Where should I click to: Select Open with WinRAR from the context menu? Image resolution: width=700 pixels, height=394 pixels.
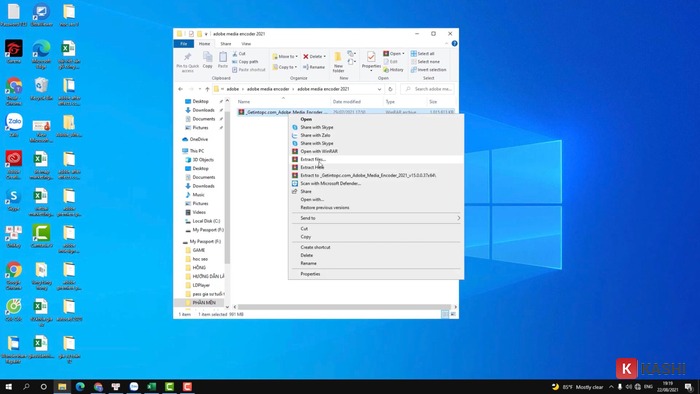pos(375,151)
